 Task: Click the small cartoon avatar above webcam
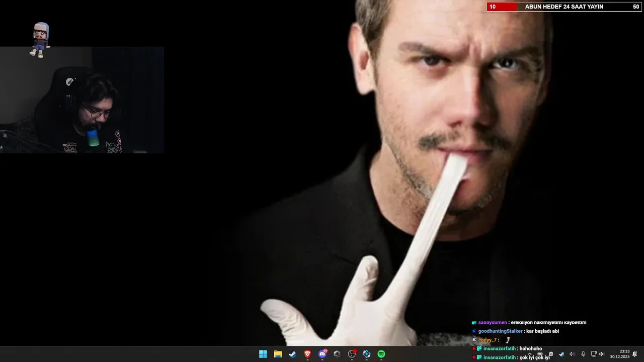[40, 40]
